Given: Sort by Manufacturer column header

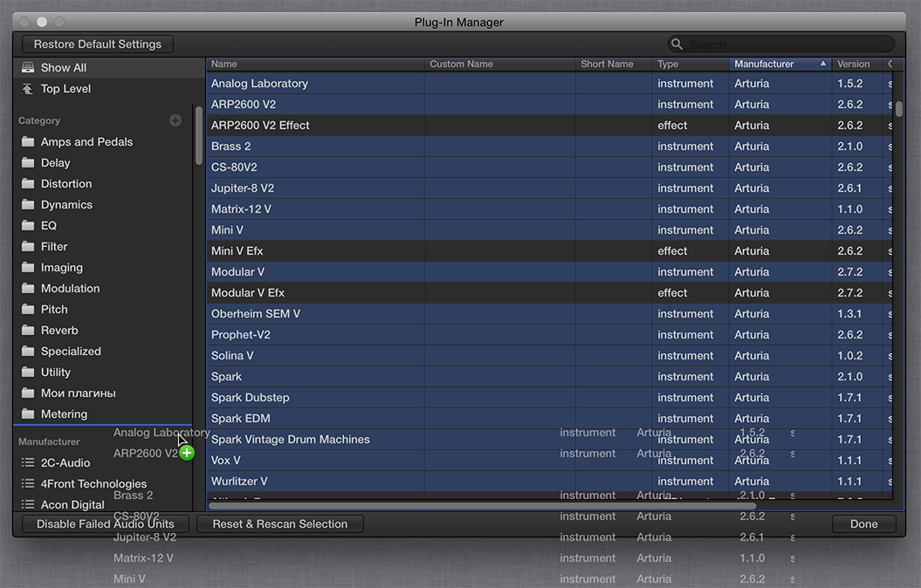Looking at the screenshot, I should click(780, 64).
